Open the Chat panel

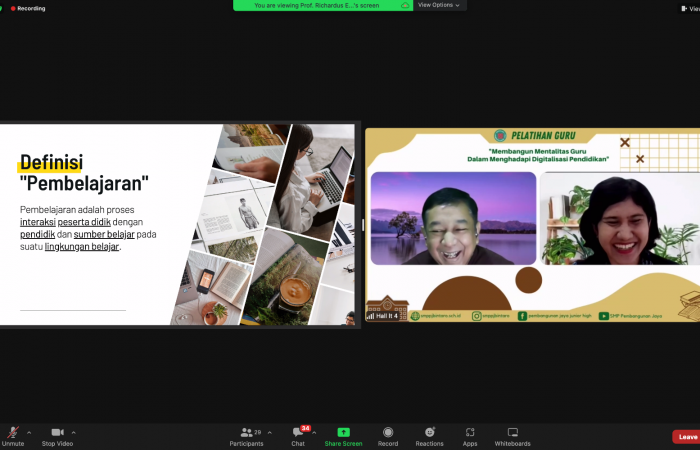tap(298, 436)
